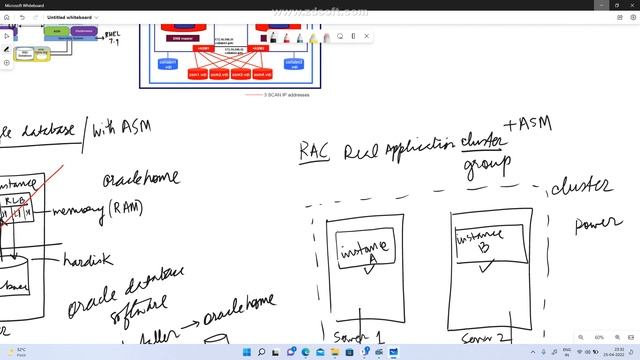Open the Share whiteboard option

[620, 18]
